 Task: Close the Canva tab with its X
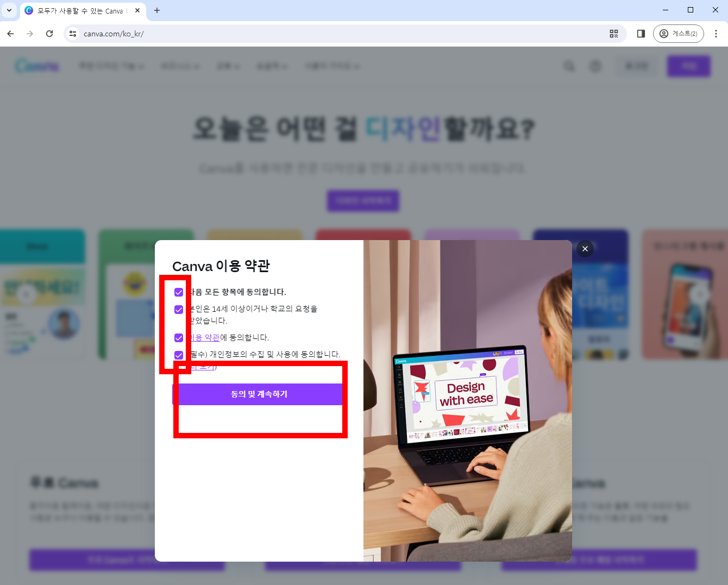(137, 10)
